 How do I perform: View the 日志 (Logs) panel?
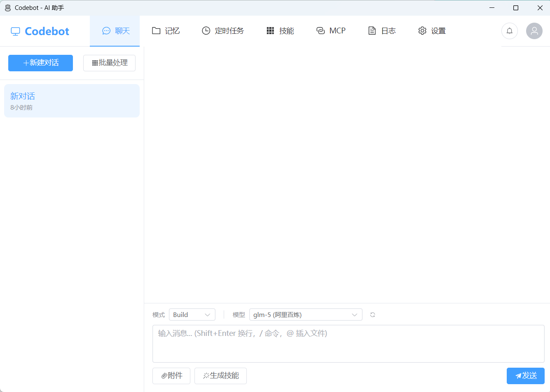pos(381,31)
